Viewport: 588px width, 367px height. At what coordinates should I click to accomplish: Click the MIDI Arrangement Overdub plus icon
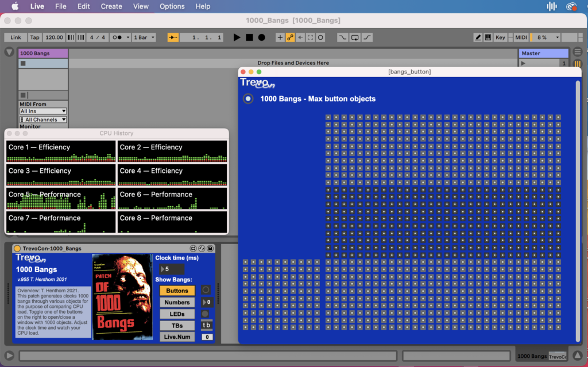click(x=280, y=37)
